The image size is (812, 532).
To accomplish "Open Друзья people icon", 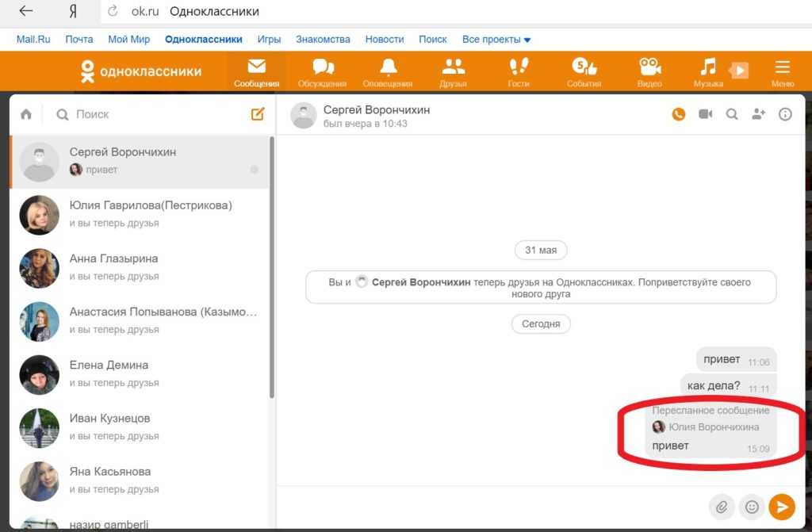I will click(453, 71).
